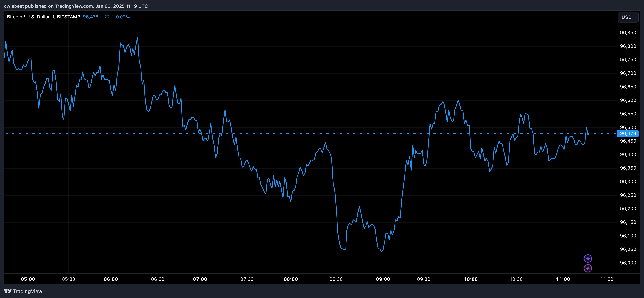
Task: Click the 96,650 price axis label
Action: 628,87
